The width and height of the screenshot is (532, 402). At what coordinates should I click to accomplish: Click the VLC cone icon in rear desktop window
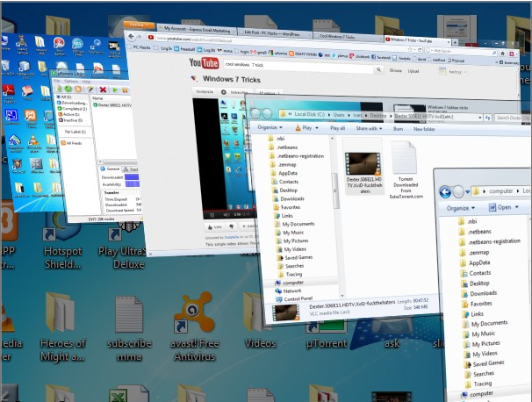(x=33, y=141)
